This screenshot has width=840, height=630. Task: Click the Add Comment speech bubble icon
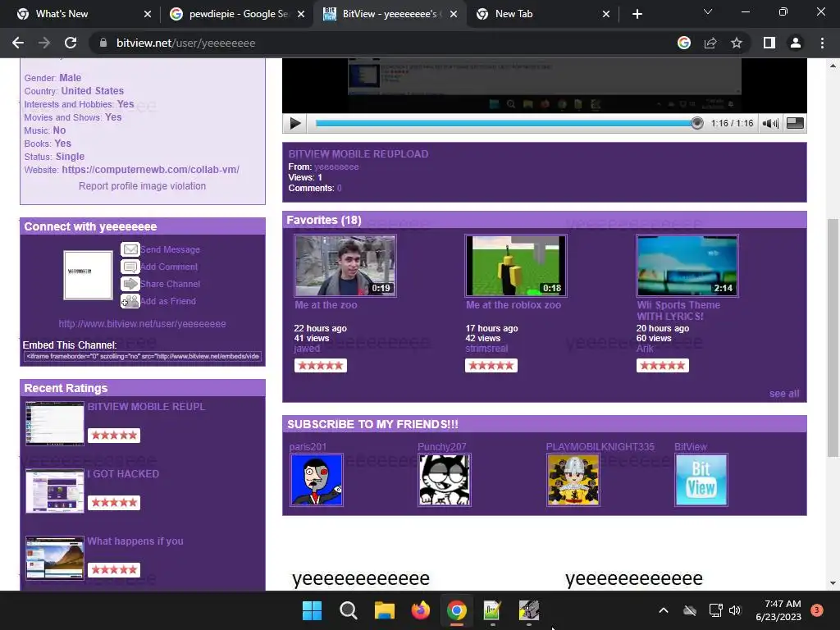pos(130,267)
